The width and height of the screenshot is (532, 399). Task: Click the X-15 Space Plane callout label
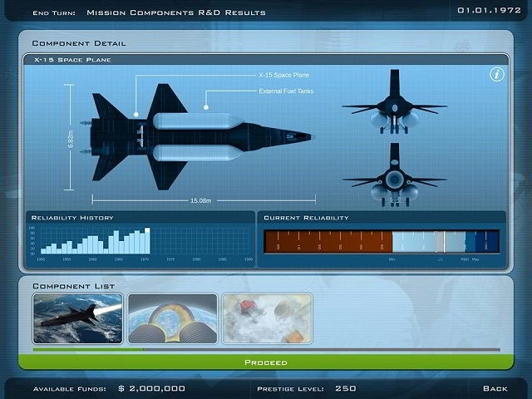(x=284, y=75)
